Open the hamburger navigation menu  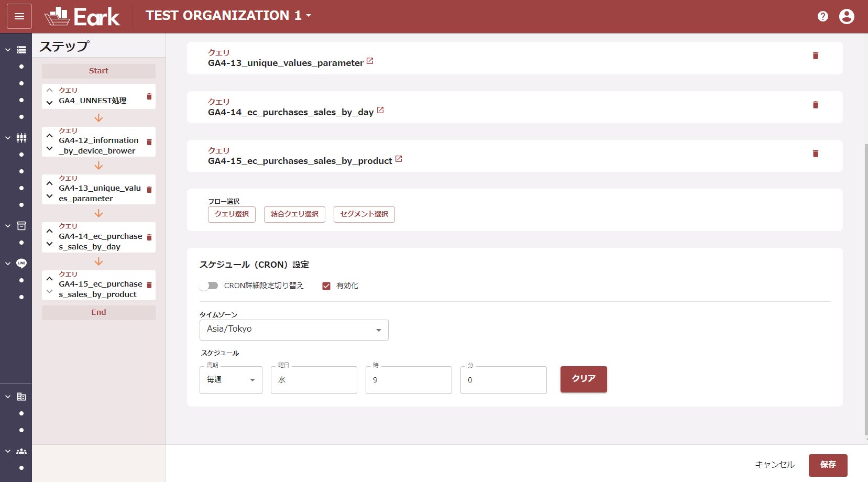pyautogui.click(x=19, y=16)
